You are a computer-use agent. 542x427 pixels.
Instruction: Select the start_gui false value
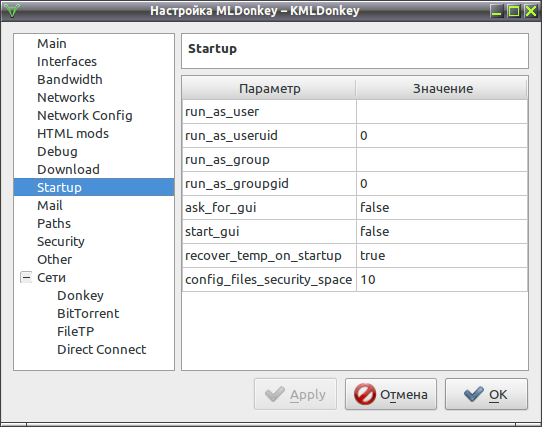(442, 232)
